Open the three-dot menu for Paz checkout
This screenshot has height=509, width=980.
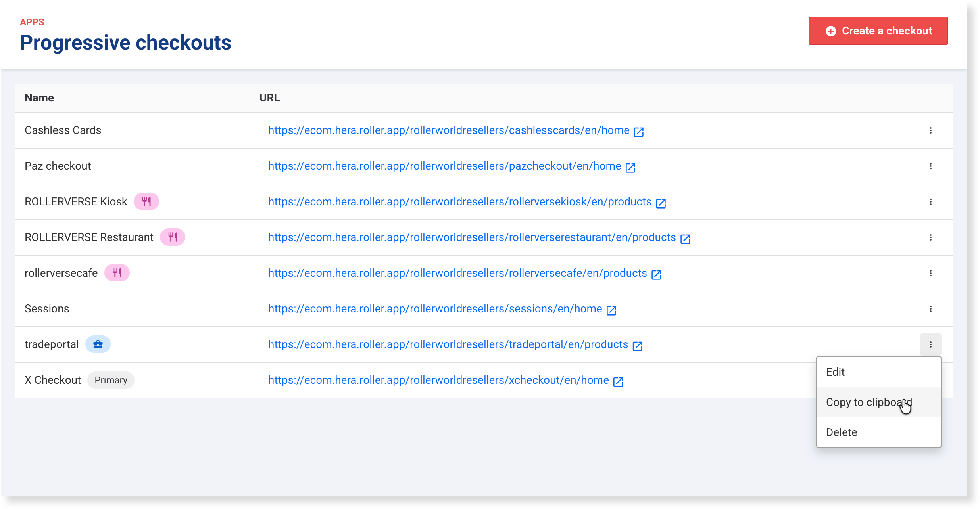(930, 166)
